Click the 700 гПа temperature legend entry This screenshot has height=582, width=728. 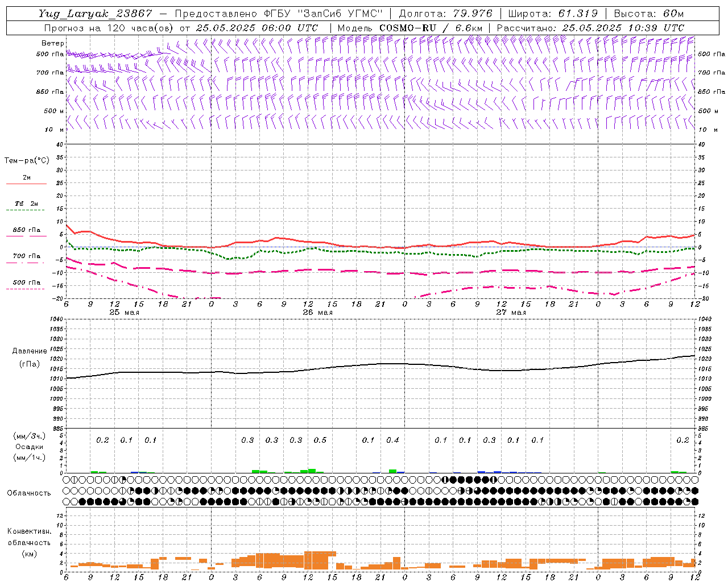(x=27, y=256)
